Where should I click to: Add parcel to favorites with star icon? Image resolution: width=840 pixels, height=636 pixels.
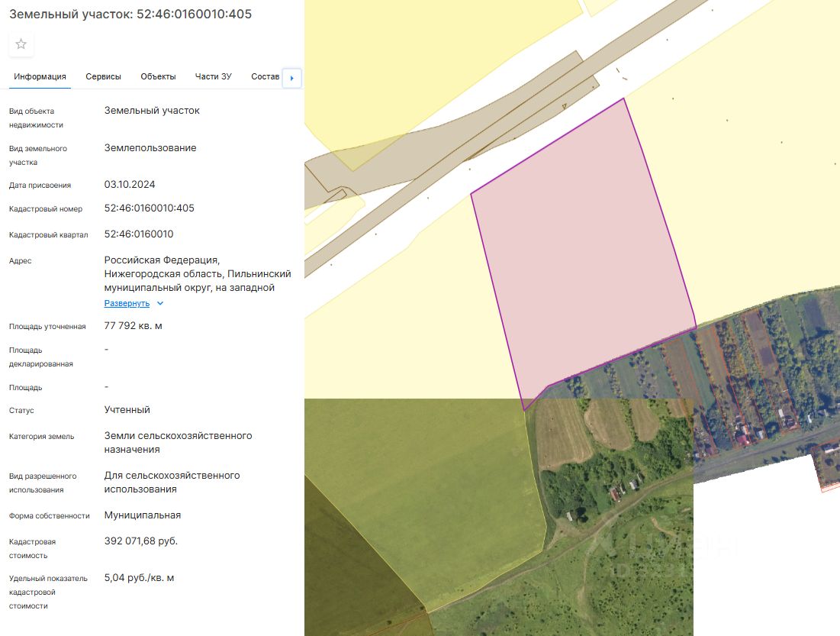click(x=21, y=44)
